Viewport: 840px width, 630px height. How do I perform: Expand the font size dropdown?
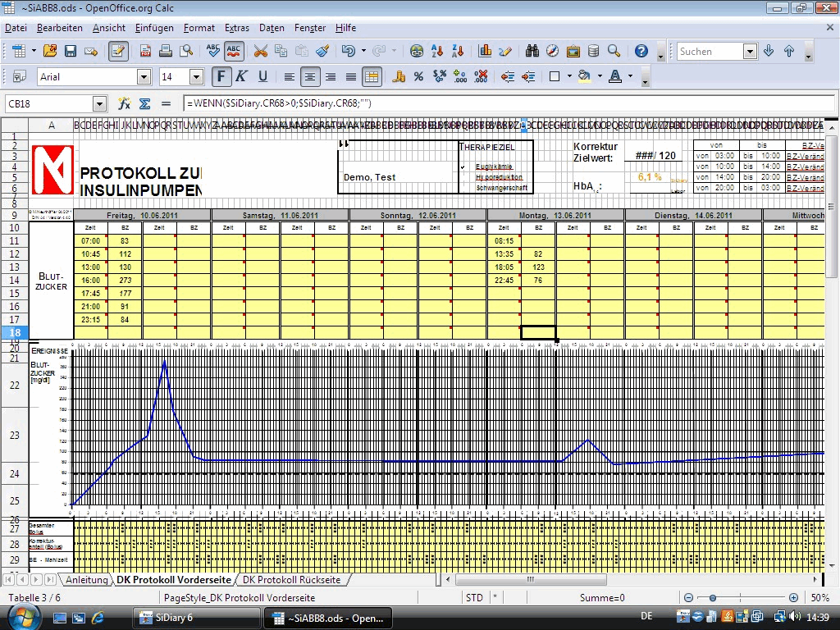coord(196,77)
